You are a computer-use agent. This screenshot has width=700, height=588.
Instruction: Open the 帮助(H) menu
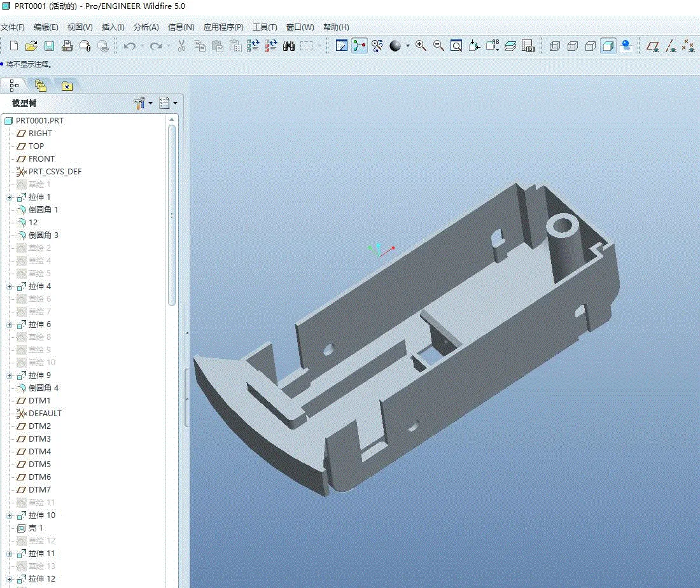pos(336,27)
